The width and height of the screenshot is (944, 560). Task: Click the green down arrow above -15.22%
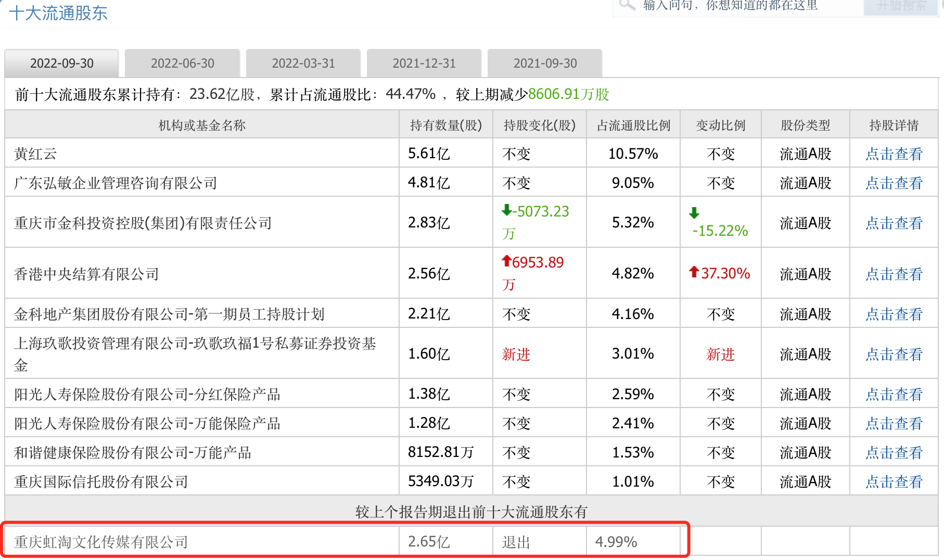click(x=694, y=212)
